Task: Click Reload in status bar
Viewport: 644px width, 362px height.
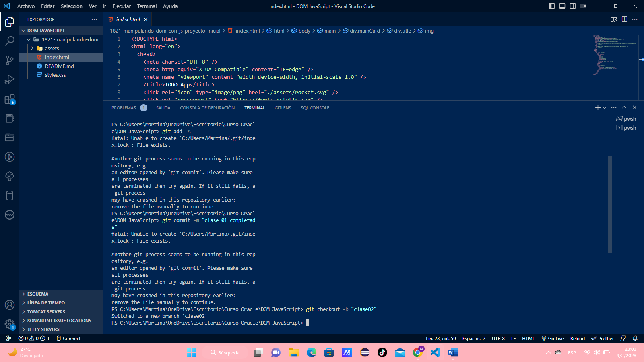Action: point(578,338)
